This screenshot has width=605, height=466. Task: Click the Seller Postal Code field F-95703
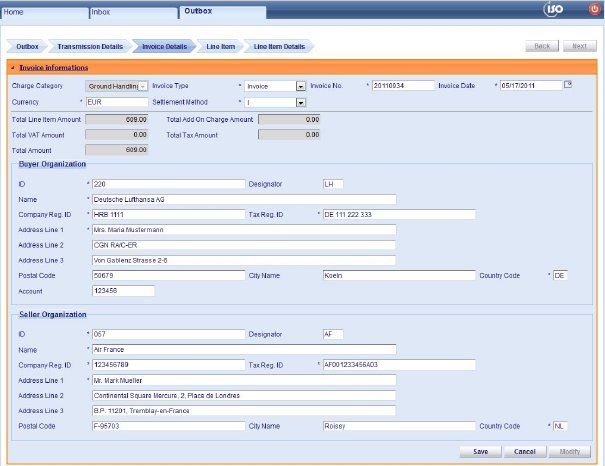coord(169,426)
